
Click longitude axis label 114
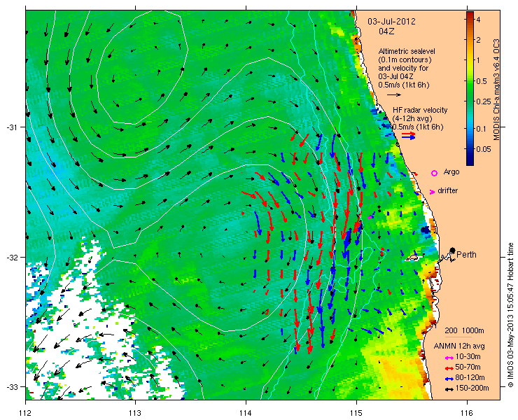coord(246,413)
